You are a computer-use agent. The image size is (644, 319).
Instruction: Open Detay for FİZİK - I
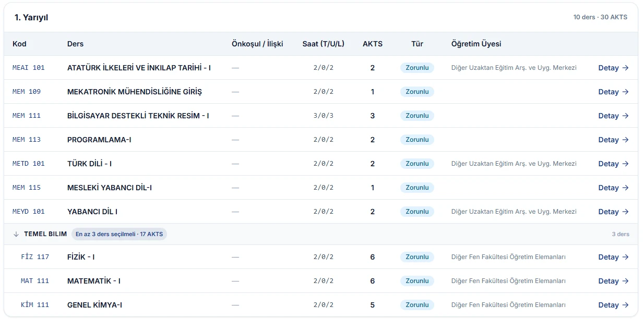click(613, 257)
